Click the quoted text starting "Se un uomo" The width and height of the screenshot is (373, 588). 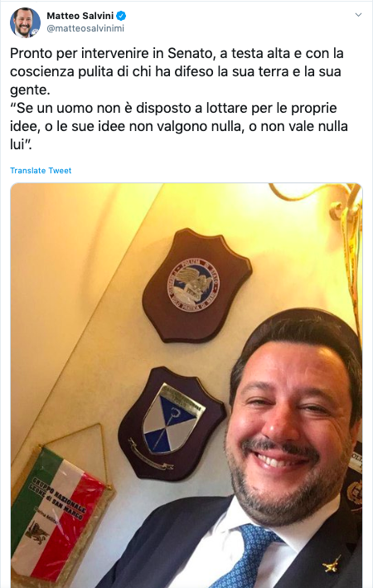[179, 126]
